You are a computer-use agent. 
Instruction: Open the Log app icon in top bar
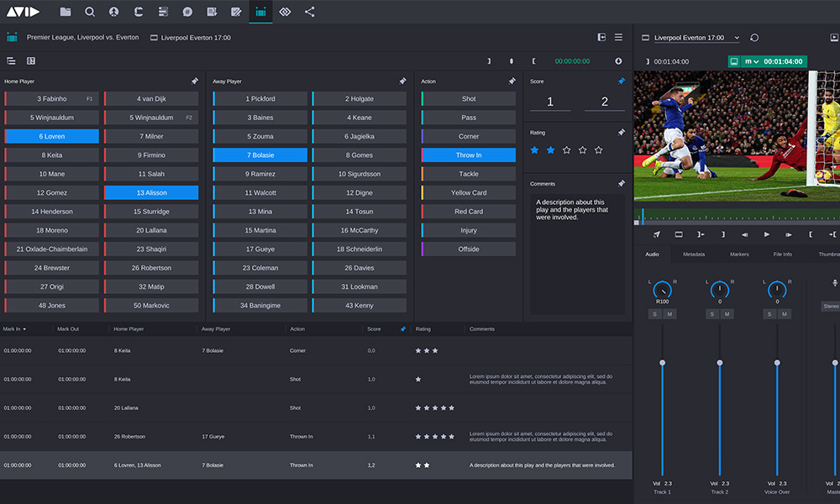[260, 12]
